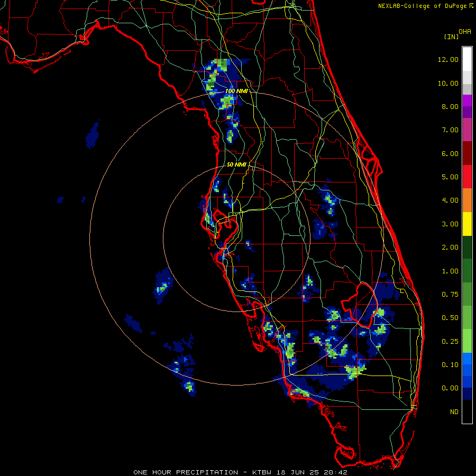Pick the dark red swatch in the color scale

coord(467,153)
